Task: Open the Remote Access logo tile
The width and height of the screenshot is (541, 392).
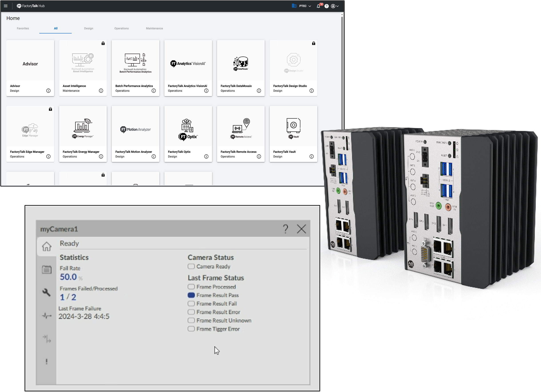Action: coord(241,129)
